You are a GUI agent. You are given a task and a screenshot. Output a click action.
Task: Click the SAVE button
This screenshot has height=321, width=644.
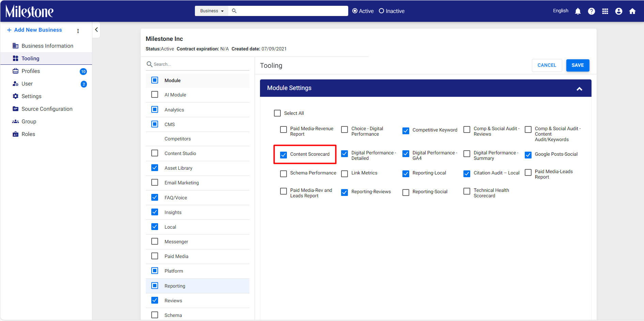578,65
